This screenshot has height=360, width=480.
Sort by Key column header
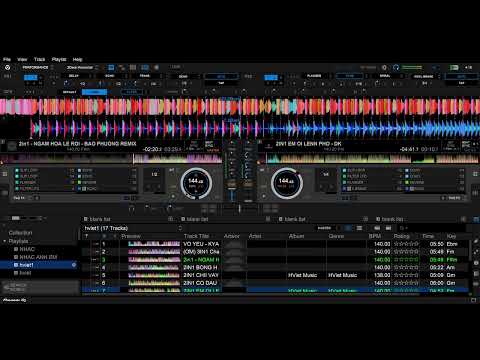click(x=451, y=236)
